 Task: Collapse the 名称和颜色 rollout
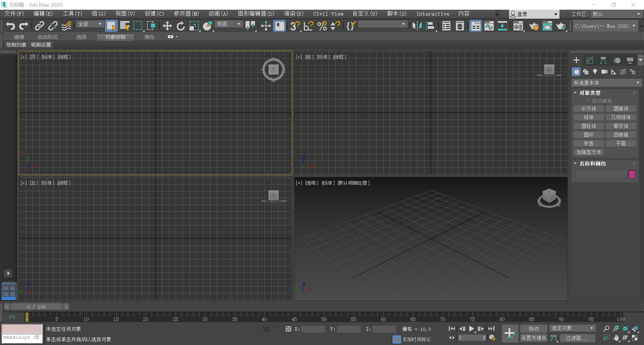coord(592,163)
